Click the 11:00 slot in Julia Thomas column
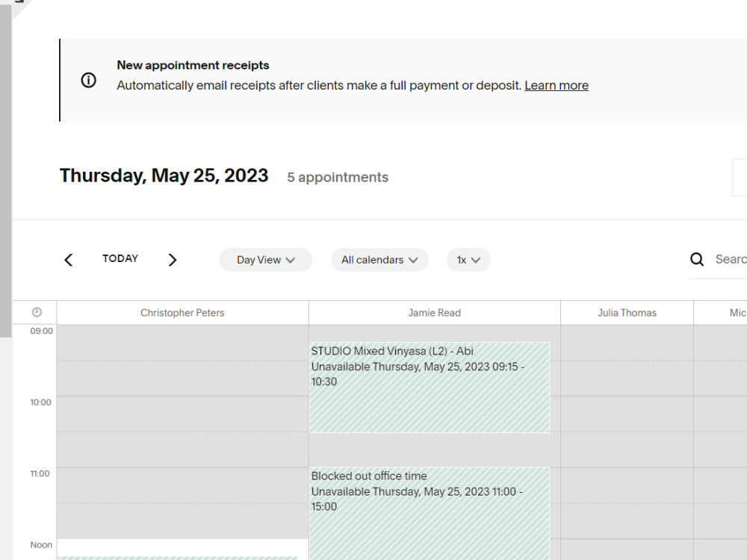 627,485
